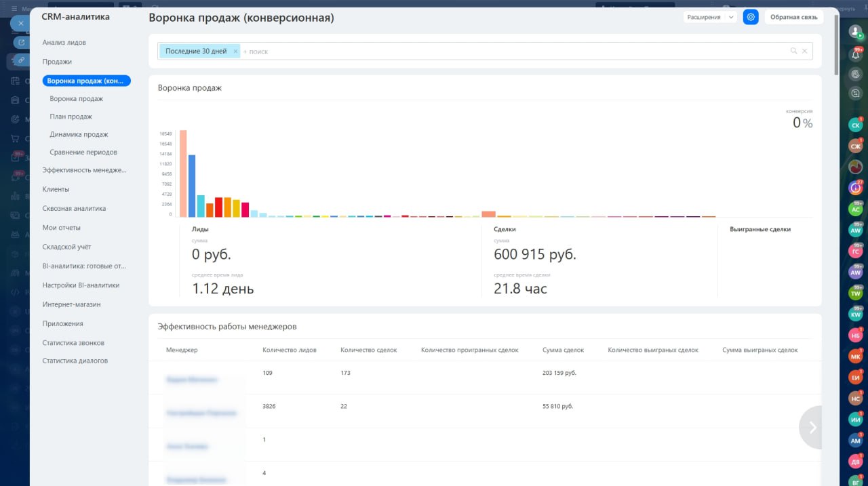Expand 'Эффективность менедже...' sidebar section
The image size is (868, 486).
pos(84,170)
